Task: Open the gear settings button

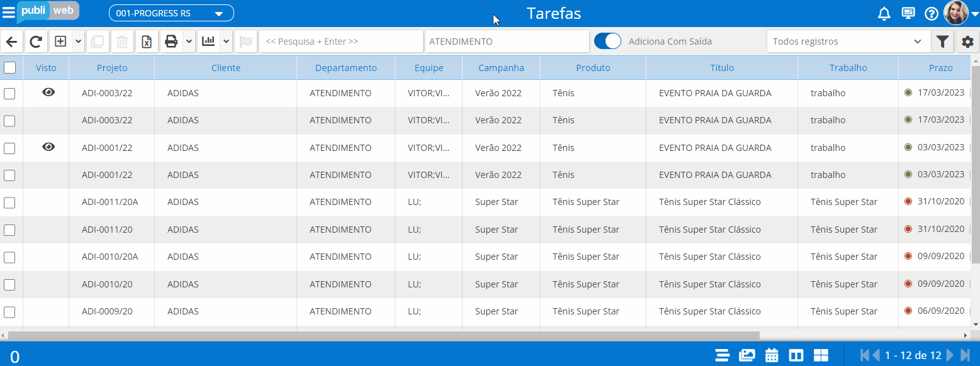Action: pos(968,42)
